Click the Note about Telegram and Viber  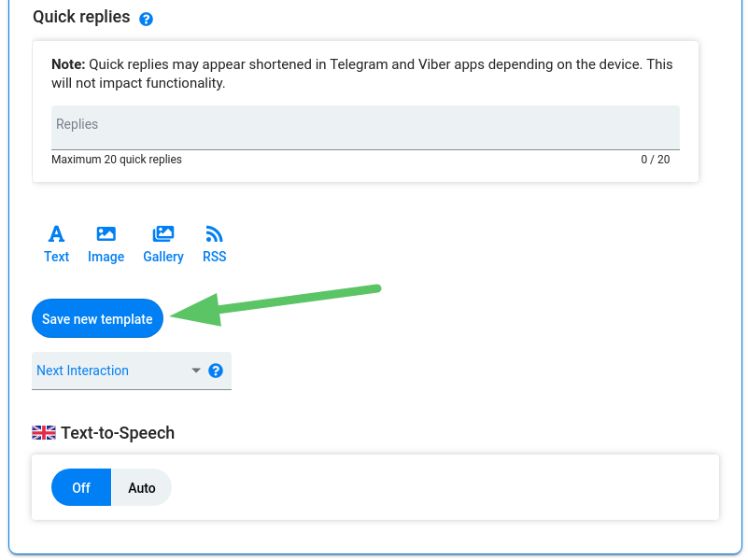[362, 74]
